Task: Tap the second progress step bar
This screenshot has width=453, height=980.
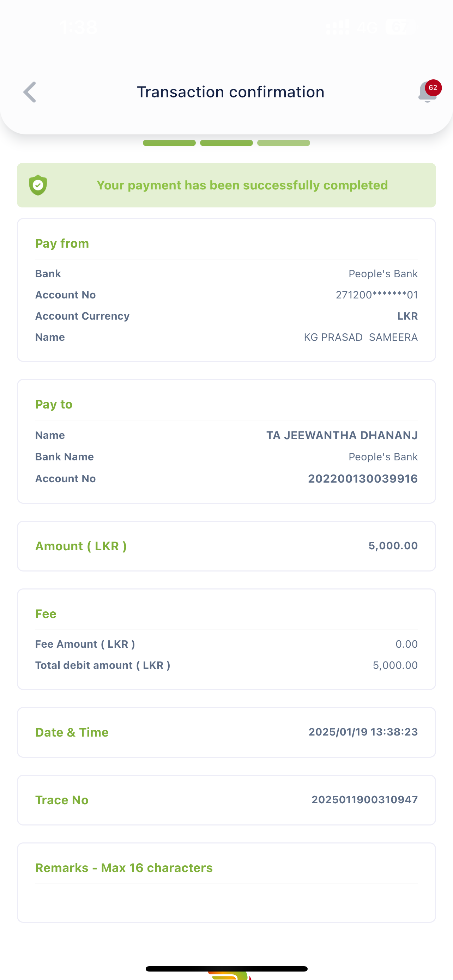Action: tap(226, 143)
